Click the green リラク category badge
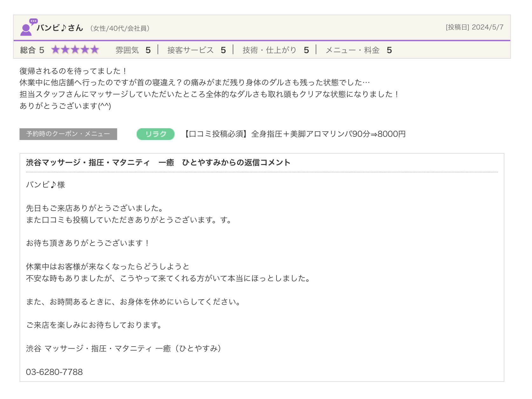This screenshot has height=399, width=532. pos(156,134)
